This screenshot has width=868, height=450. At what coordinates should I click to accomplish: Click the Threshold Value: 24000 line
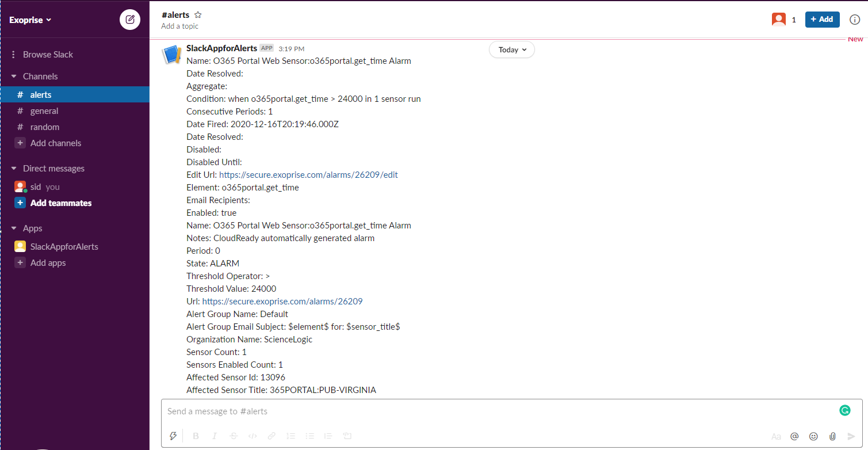tap(231, 289)
